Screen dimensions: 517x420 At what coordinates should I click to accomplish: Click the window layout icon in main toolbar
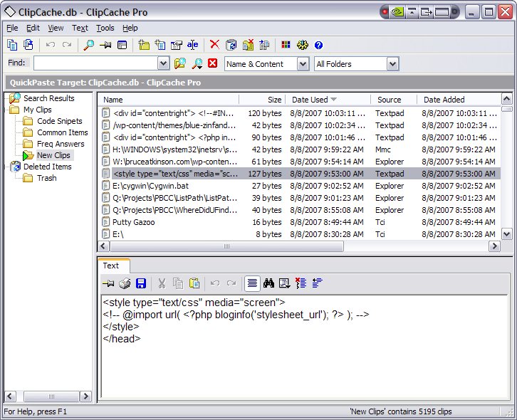pos(122,45)
